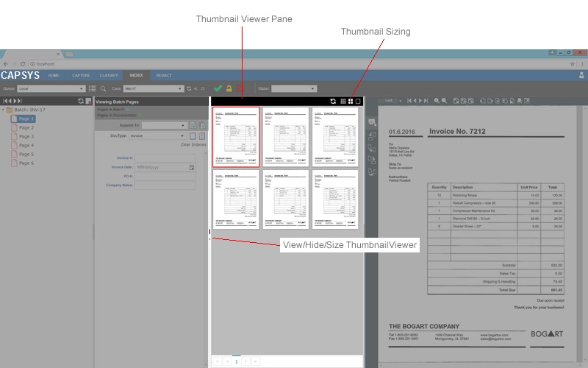Open the REDACT tab
Viewport: 588px width, 368px height.
tap(164, 75)
